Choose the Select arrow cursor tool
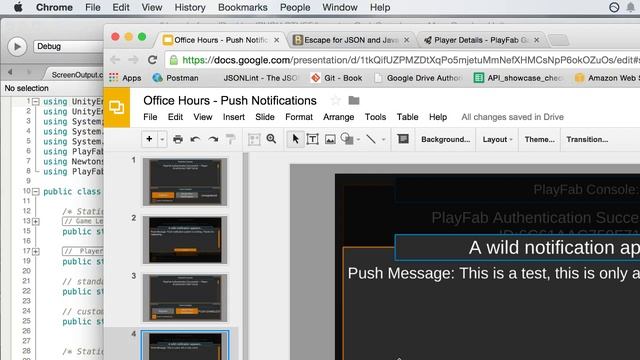 295,139
